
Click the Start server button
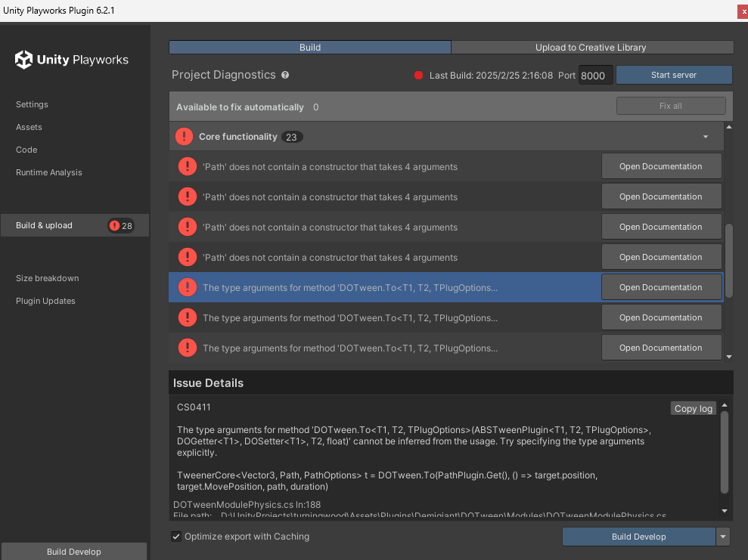(673, 75)
